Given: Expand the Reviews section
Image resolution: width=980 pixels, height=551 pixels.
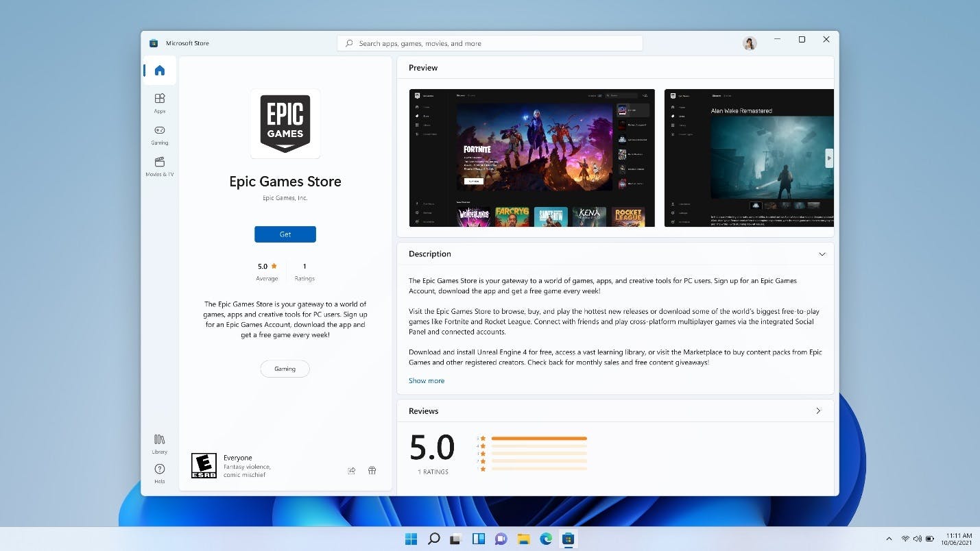Looking at the screenshot, I should (818, 411).
